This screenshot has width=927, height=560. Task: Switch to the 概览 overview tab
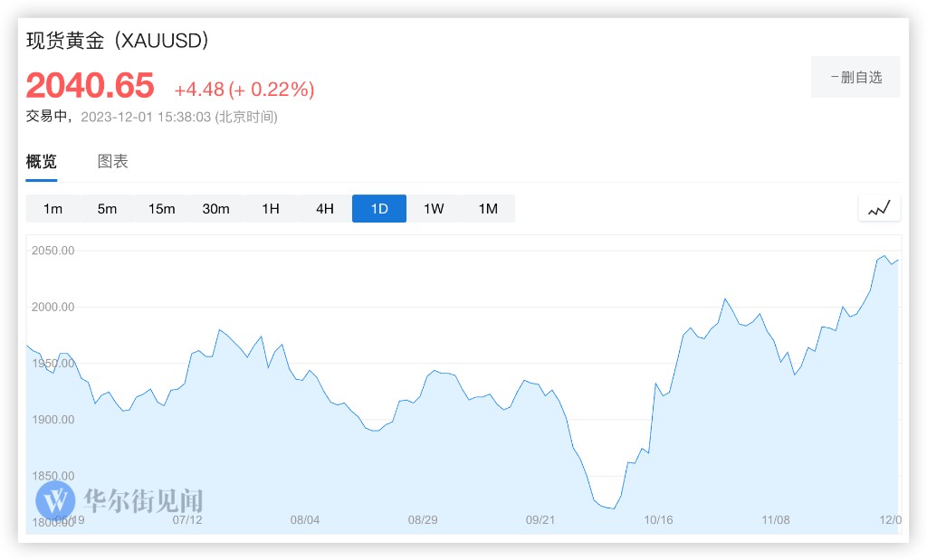click(42, 162)
